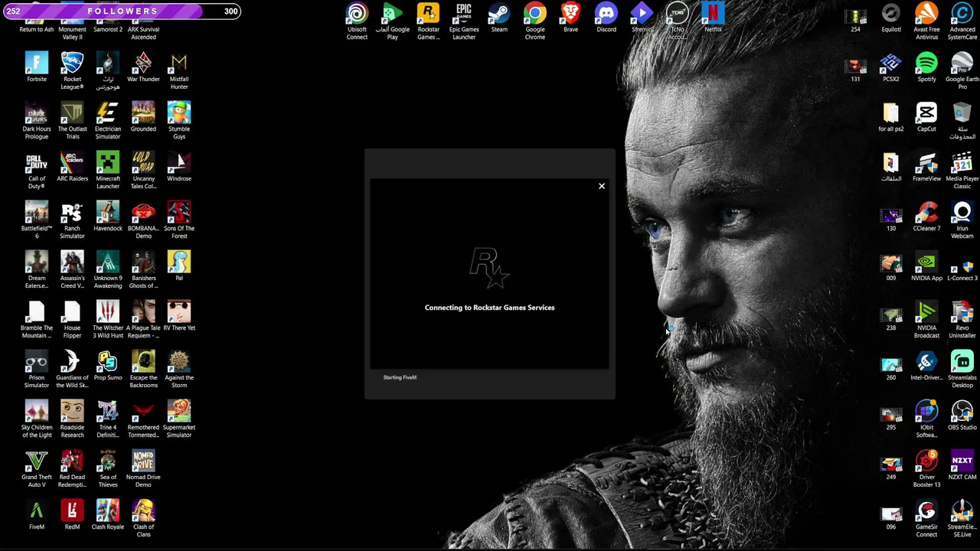The height and width of the screenshot is (551, 980).
Task: Select the NVIDIA Broadcast icon
Action: click(926, 319)
